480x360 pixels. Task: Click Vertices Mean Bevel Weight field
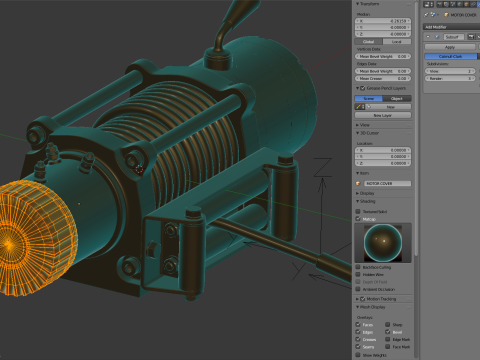[383, 57]
